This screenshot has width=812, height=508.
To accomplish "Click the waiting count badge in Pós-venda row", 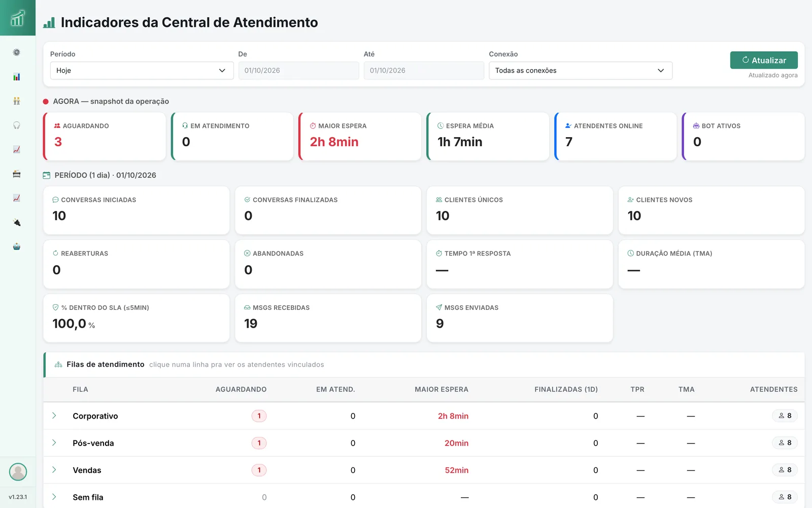I will [259, 443].
